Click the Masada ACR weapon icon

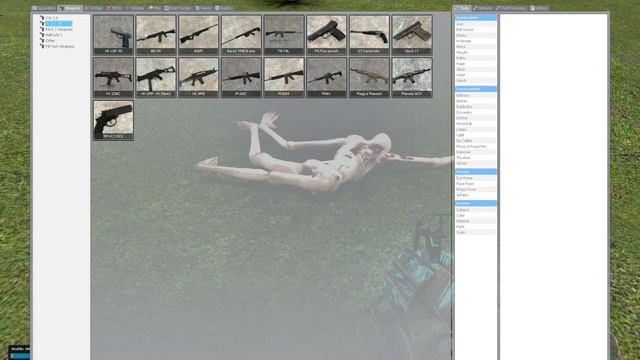(x=412, y=78)
